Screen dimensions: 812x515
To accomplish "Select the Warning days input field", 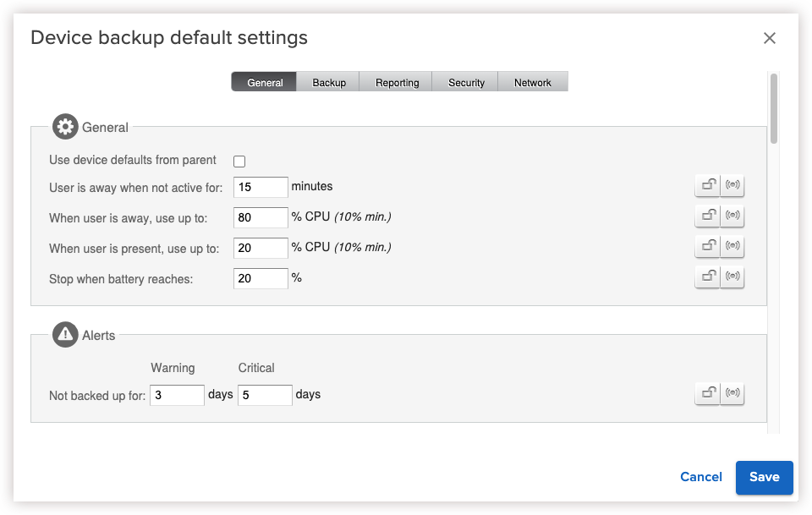I will (x=177, y=394).
